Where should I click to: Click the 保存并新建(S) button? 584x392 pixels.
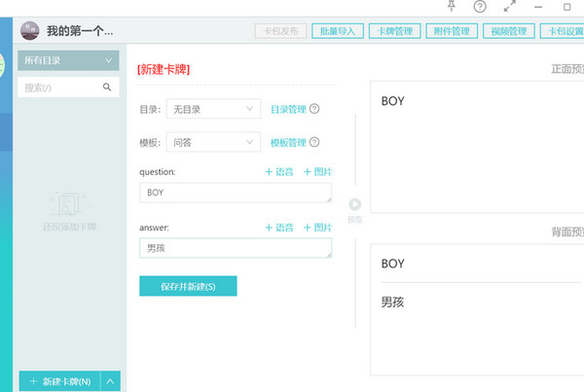pos(188,286)
